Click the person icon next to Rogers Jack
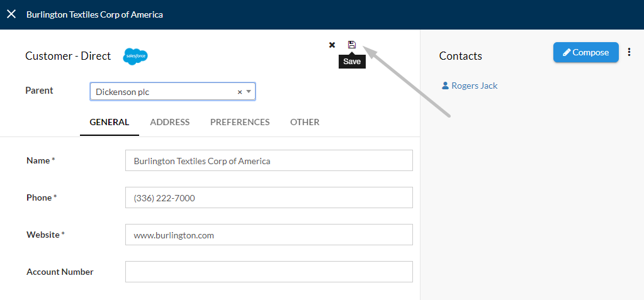 [x=445, y=86]
